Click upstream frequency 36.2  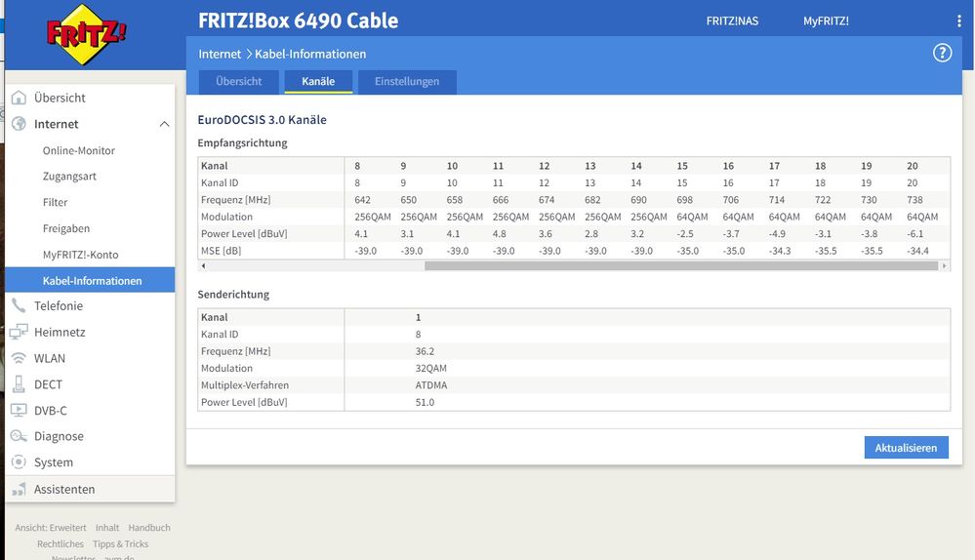[425, 351]
